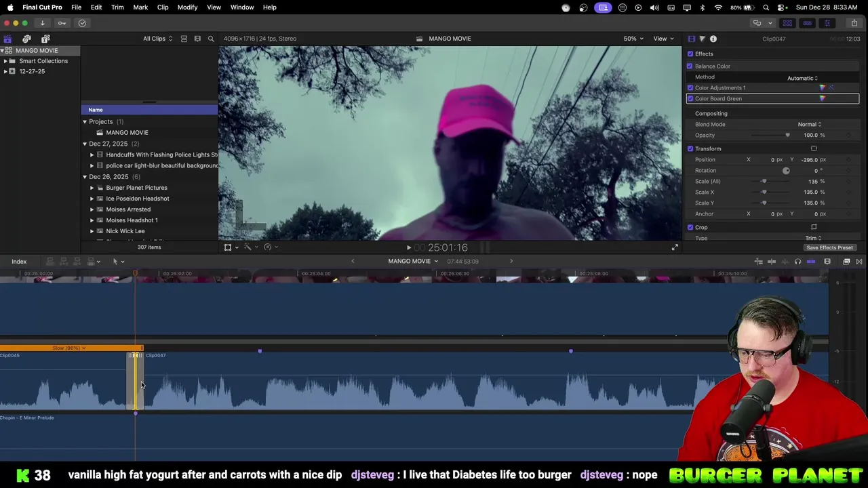
Task: Open the Window menu
Action: coord(242,7)
